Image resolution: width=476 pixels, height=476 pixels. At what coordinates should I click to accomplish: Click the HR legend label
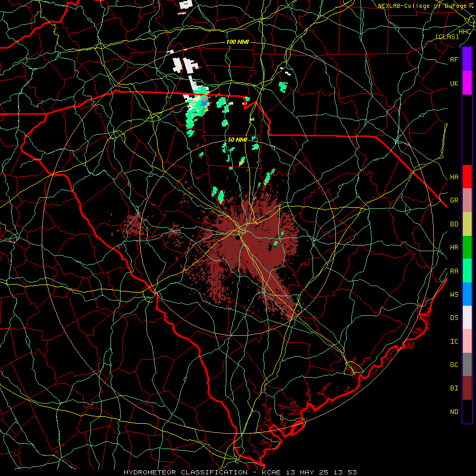tap(454, 248)
